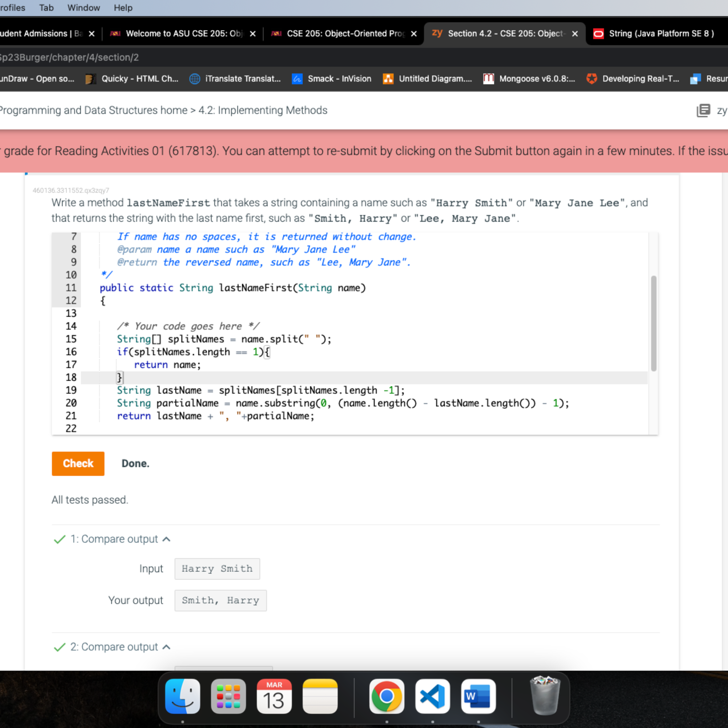Collapse the 1: Compare output section
This screenshot has height=728, width=728.
(x=166, y=539)
